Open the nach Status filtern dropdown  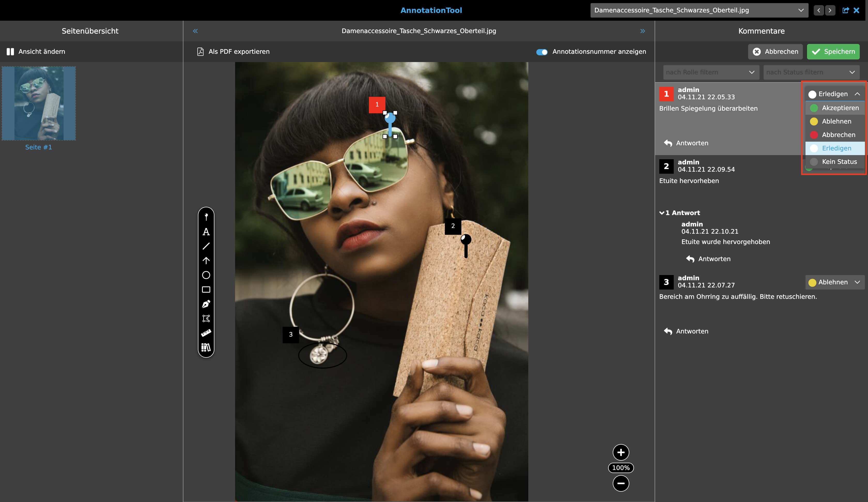(811, 72)
